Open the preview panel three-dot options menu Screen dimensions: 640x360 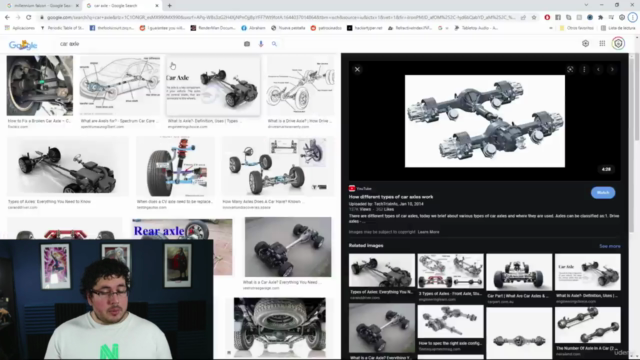tap(584, 69)
